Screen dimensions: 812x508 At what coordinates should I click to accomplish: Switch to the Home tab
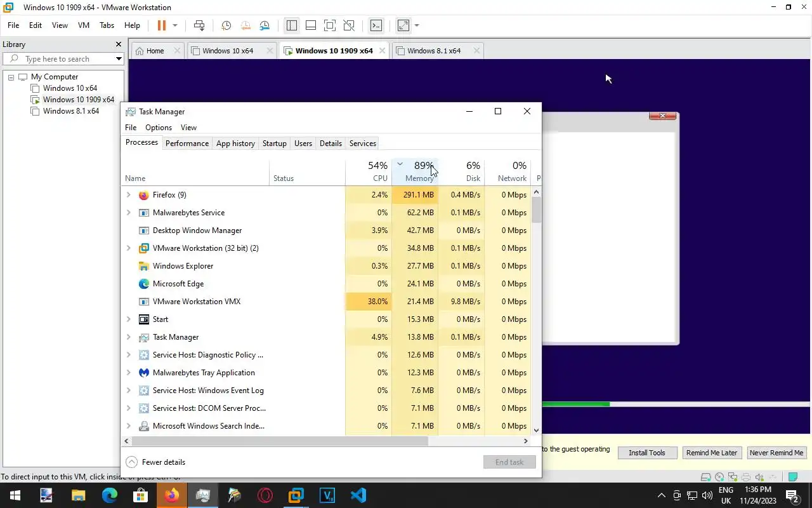tap(157, 51)
